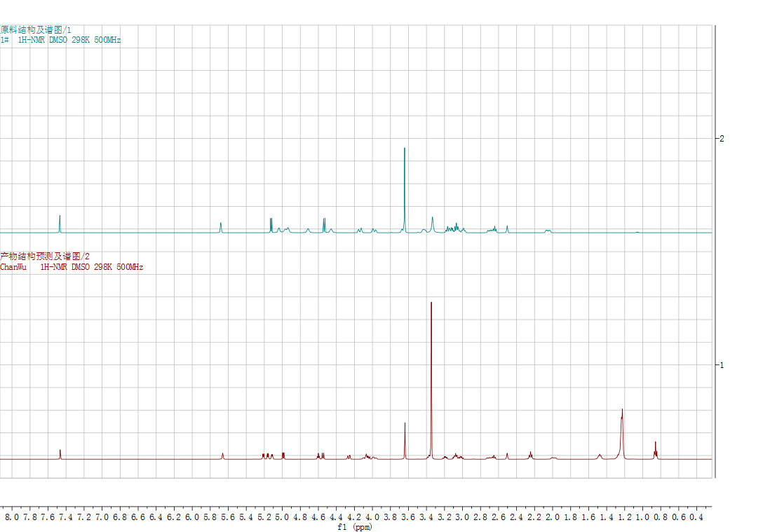Click the teal peak near 2.5 ppm
Screen dimensions: 763x532
[x=507, y=229]
